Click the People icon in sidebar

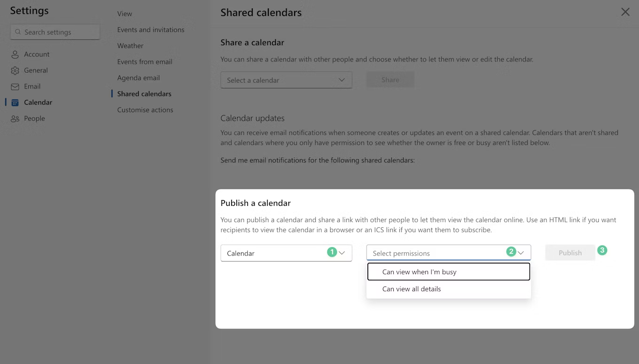click(15, 119)
